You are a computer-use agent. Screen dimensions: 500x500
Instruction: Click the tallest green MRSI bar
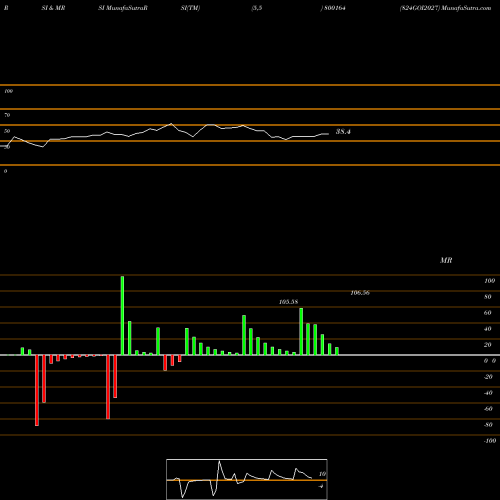pyautogui.click(x=122, y=315)
